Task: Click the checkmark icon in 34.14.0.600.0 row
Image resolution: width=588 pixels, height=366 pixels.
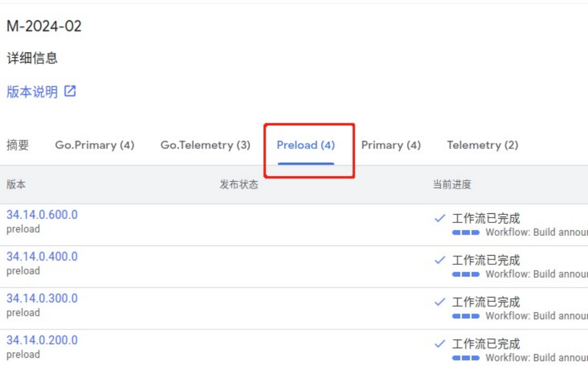Action: [440, 218]
